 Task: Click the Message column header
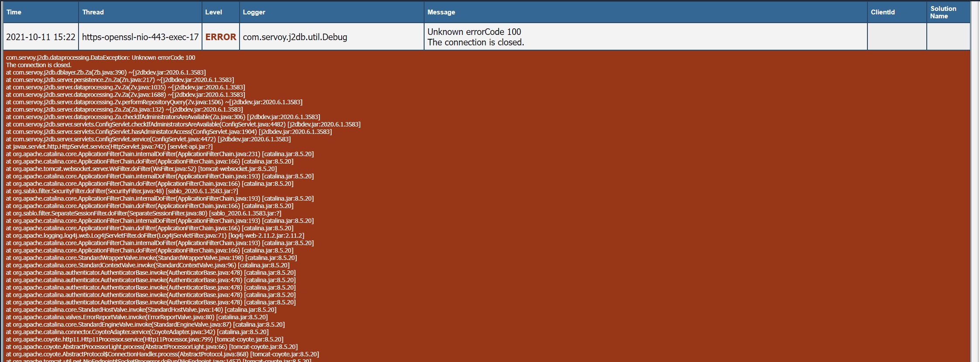tap(645, 12)
